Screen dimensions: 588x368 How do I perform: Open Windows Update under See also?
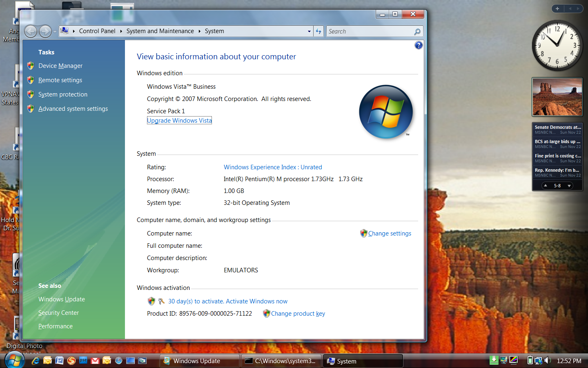coord(62,299)
